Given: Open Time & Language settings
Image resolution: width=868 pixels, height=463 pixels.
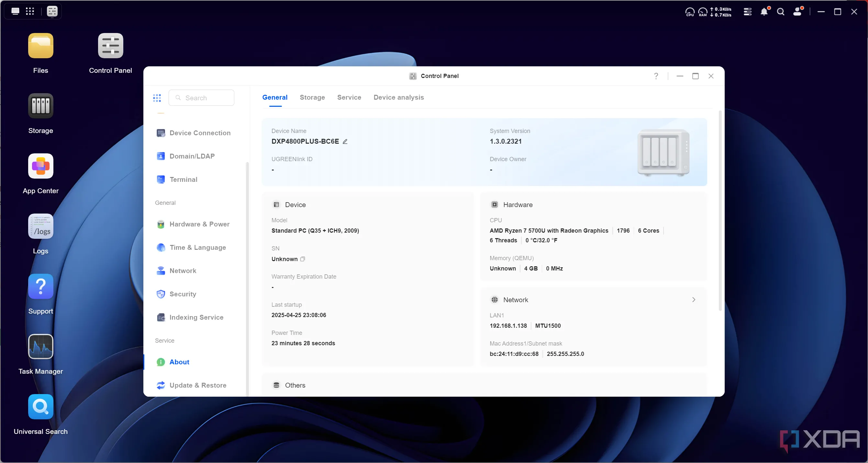Looking at the screenshot, I should tap(192, 248).
